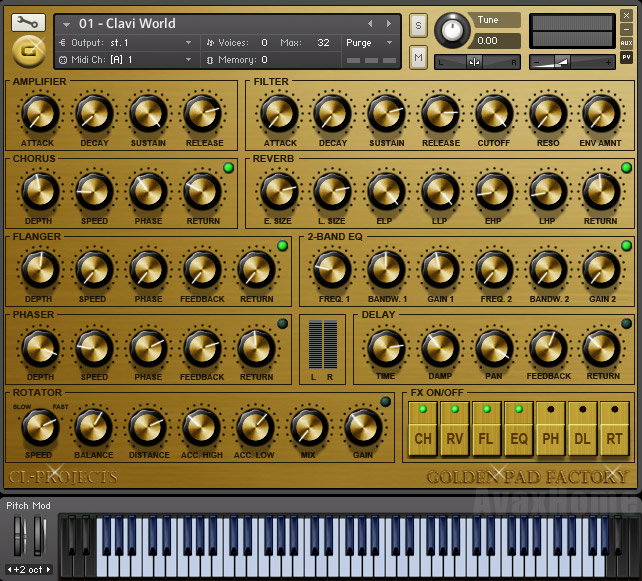Adjust the L/R pan slider
This screenshot has height=581, width=642.
point(477,62)
